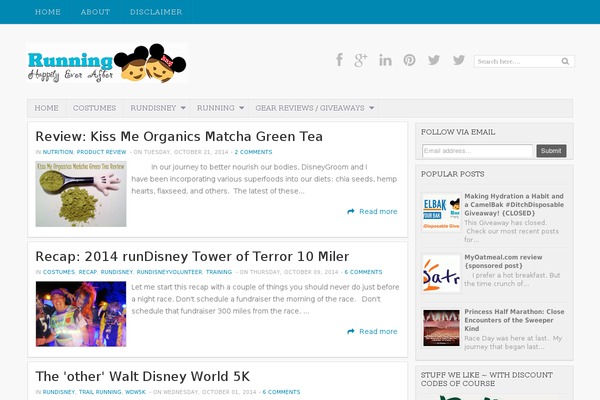Open the Google Plus social icon
This screenshot has height=400, width=600.
coord(360,60)
